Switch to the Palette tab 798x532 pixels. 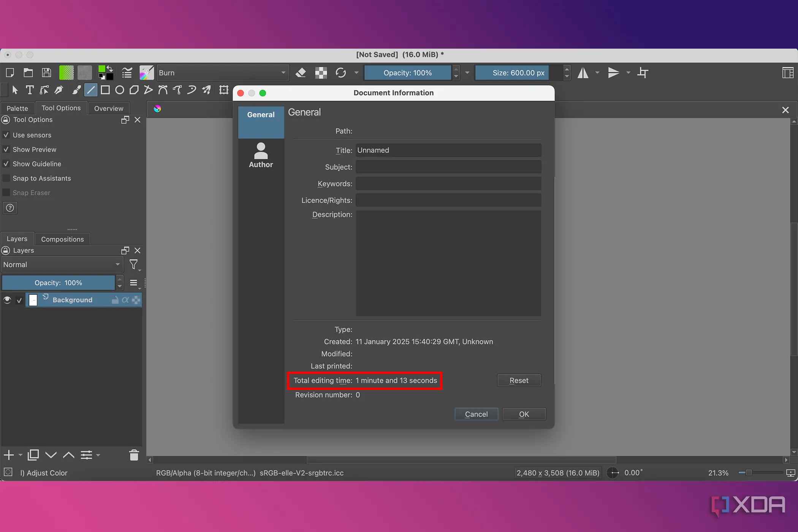pos(17,108)
